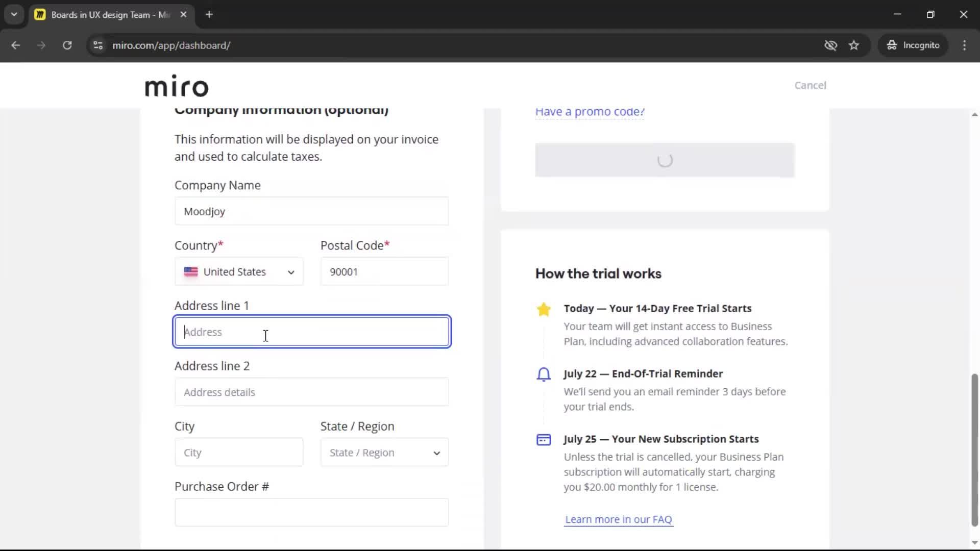The image size is (980, 551).
Task: Click the United States flag icon
Action: [191, 271]
